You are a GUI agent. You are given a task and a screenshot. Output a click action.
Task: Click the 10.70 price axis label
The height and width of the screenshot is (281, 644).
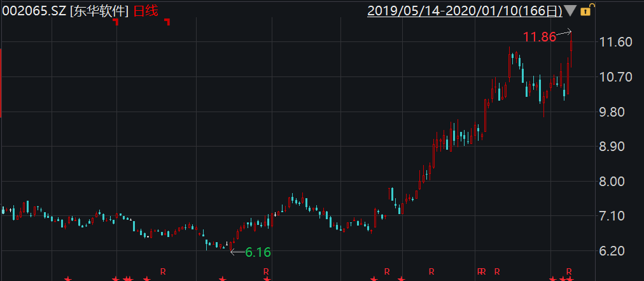pyautogui.click(x=615, y=77)
